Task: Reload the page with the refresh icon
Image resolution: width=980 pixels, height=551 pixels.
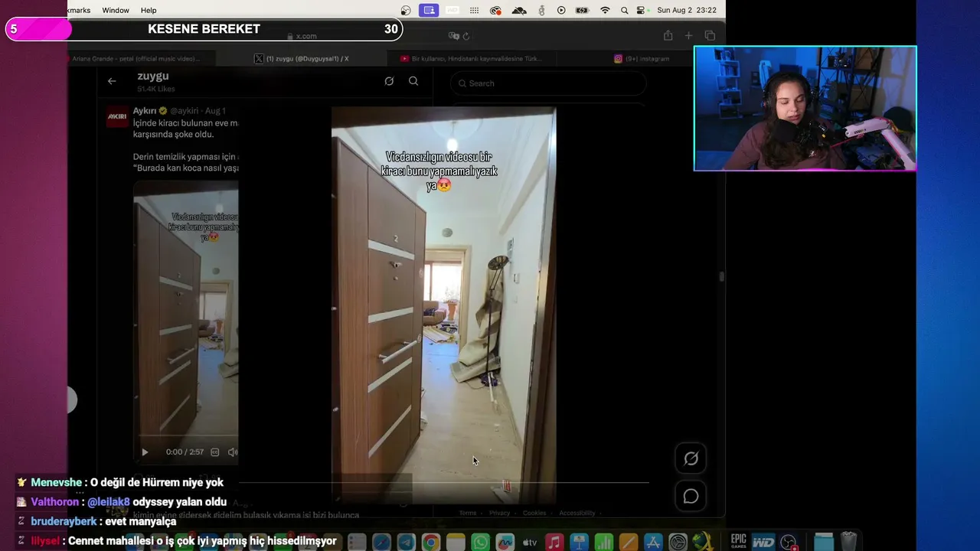Action: tap(465, 36)
